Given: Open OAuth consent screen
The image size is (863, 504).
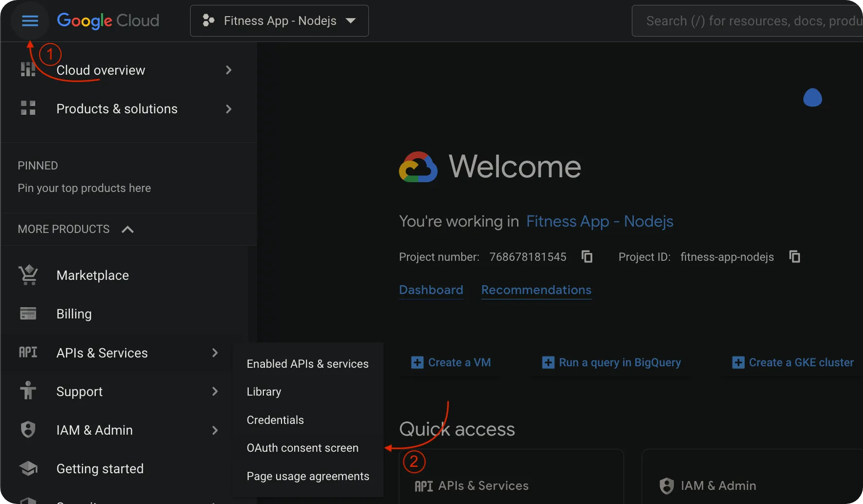Looking at the screenshot, I should (302, 448).
